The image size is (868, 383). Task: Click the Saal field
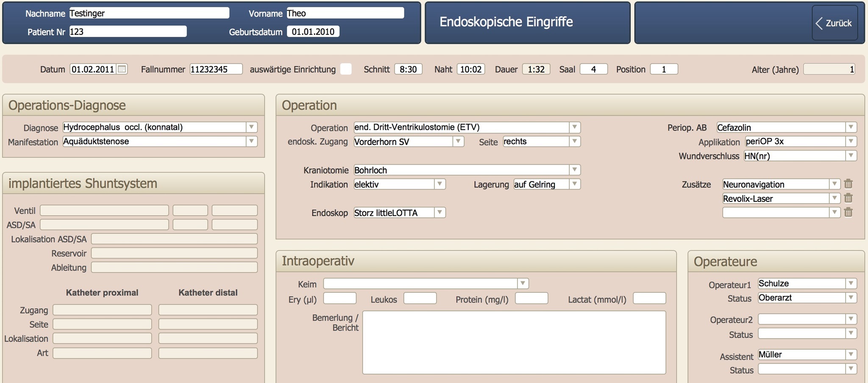(594, 69)
